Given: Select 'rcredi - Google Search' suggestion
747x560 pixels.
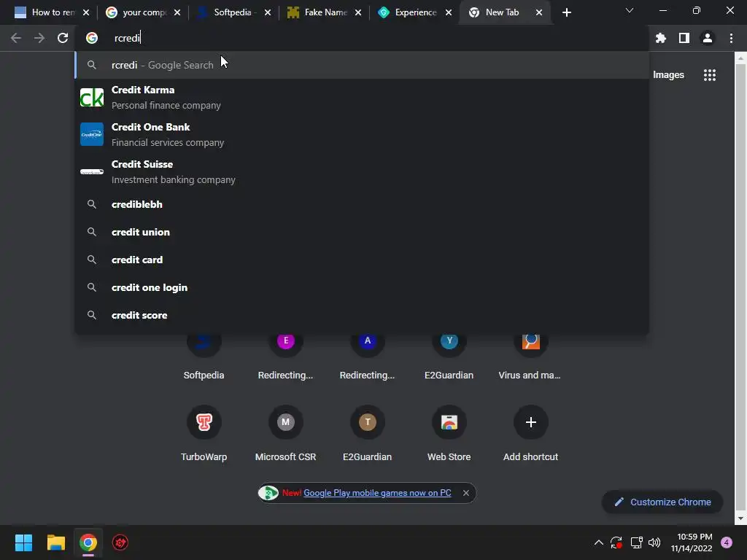Looking at the screenshot, I should (362, 65).
